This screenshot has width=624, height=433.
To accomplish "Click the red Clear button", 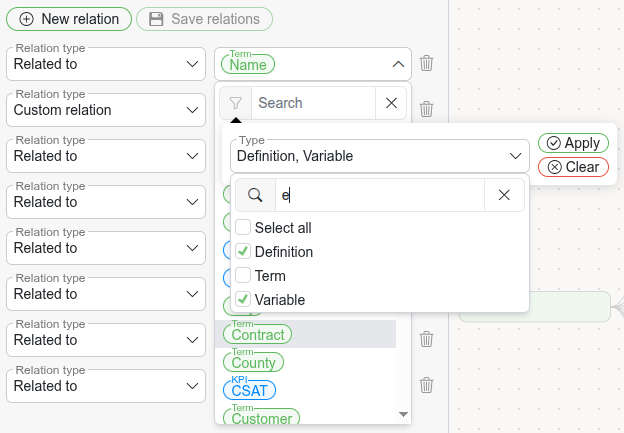I will pos(573,167).
